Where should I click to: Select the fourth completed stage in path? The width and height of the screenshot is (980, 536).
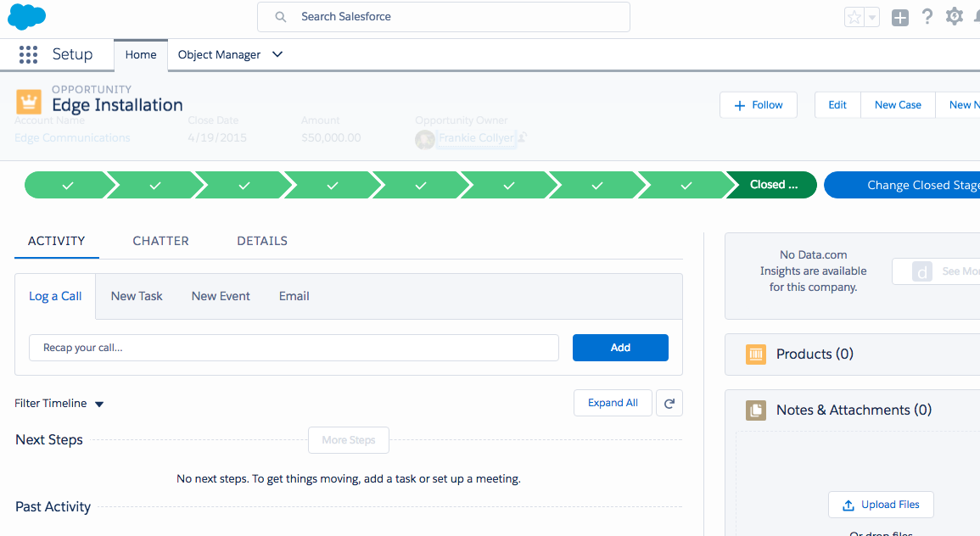click(333, 185)
